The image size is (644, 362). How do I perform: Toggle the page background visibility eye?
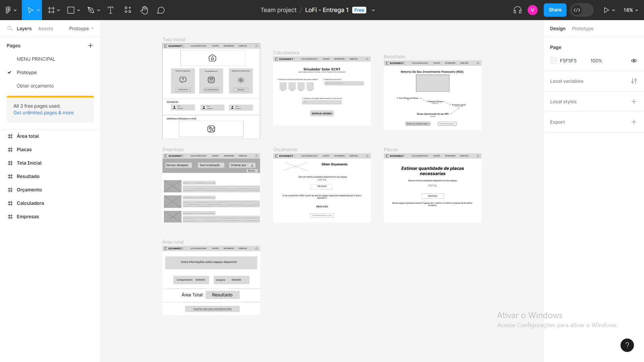[x=634, y=61]
